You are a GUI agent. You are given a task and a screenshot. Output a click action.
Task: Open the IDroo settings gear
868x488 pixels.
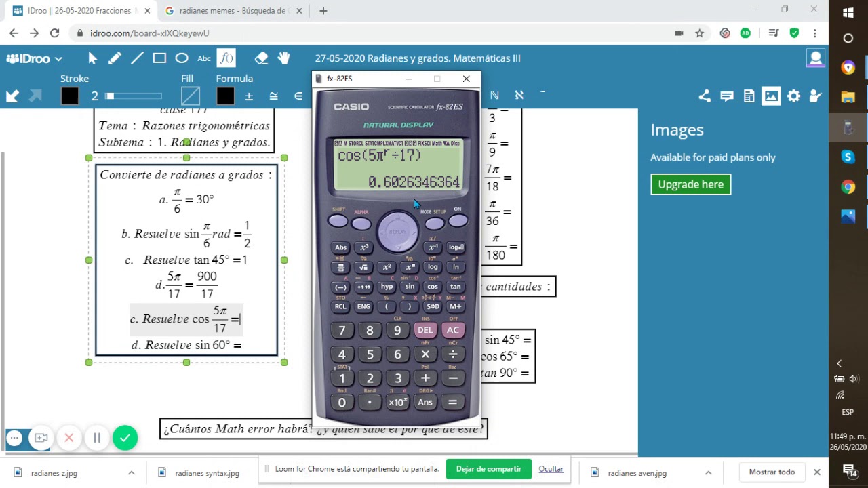pos(793,96)
